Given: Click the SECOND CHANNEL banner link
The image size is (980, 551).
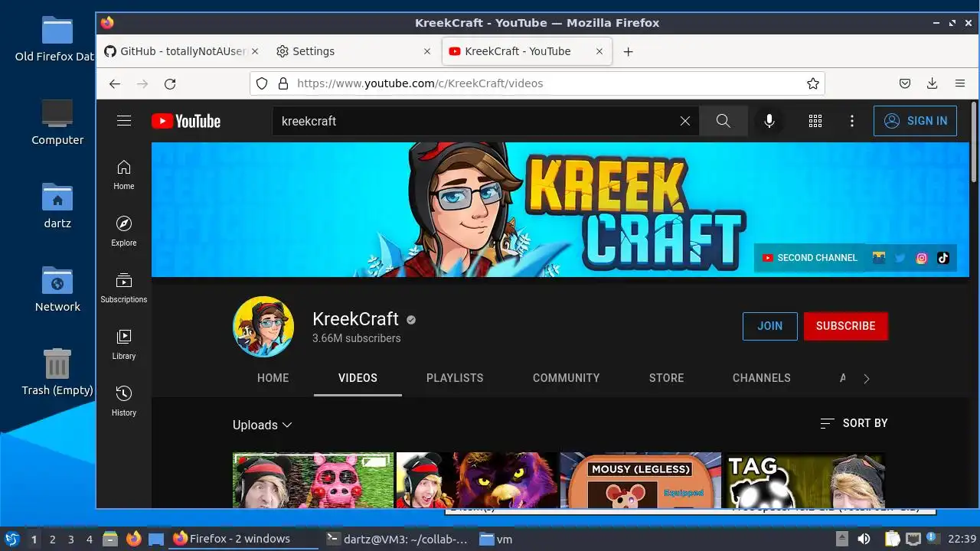Looking at the screenshot, I should point(810,258).
